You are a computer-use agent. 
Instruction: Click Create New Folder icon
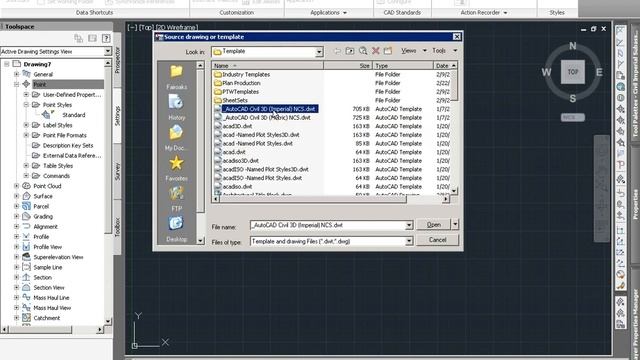click(x=388, y=51)
